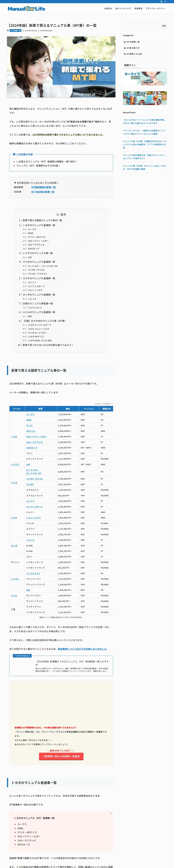Jump to TOC item トヨタのマニュアル普通車一覧
Image resolution: width=174 pixels, height=868 pixels.
click(39, 225)
